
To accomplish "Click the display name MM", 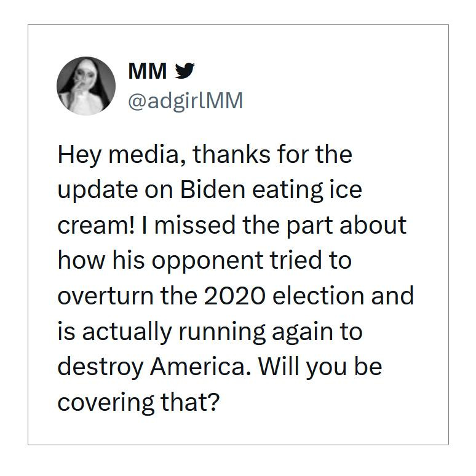I will (x=147, y=71).
